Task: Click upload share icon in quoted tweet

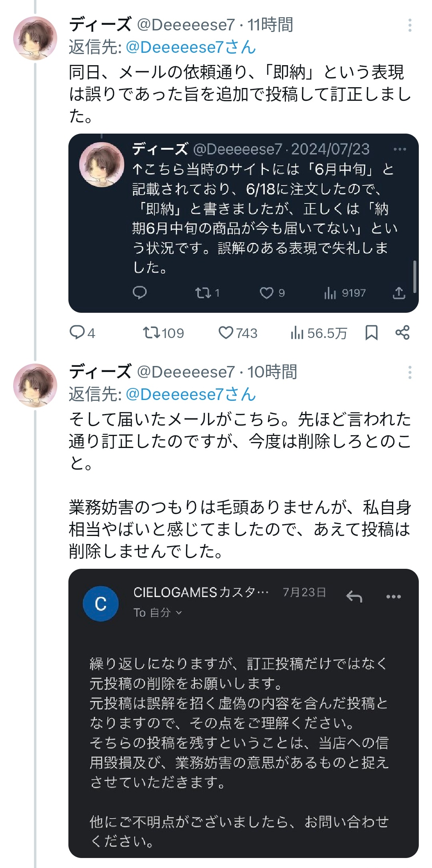Action: point(398,293)
